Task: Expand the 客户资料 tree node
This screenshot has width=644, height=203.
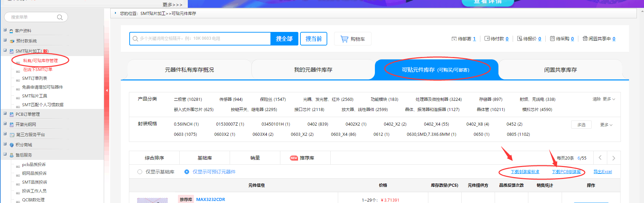Action: (x=5, y=30)
